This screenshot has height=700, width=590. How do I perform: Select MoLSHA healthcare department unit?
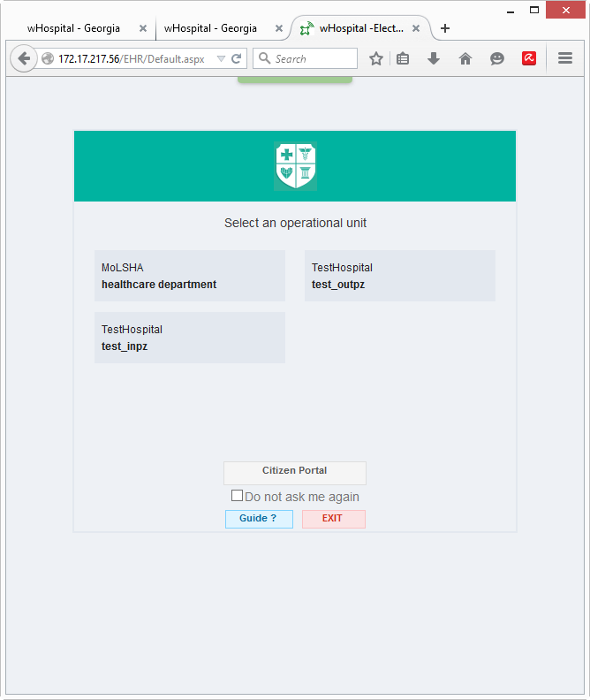click(x=190, y=276)
